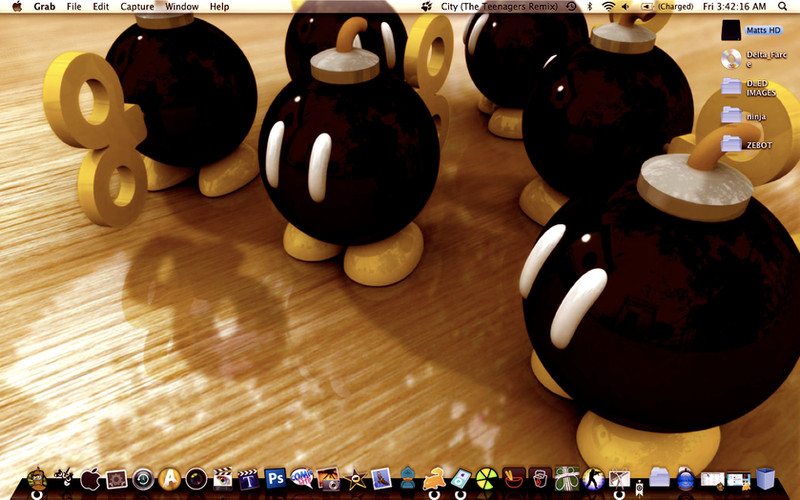Open the clapperboard T titling app in Dock

(248, 479)
